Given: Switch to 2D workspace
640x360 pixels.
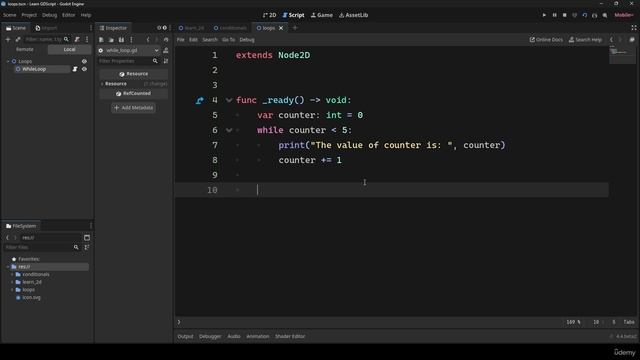Looking at the screenshot, I should pos(269,15).
